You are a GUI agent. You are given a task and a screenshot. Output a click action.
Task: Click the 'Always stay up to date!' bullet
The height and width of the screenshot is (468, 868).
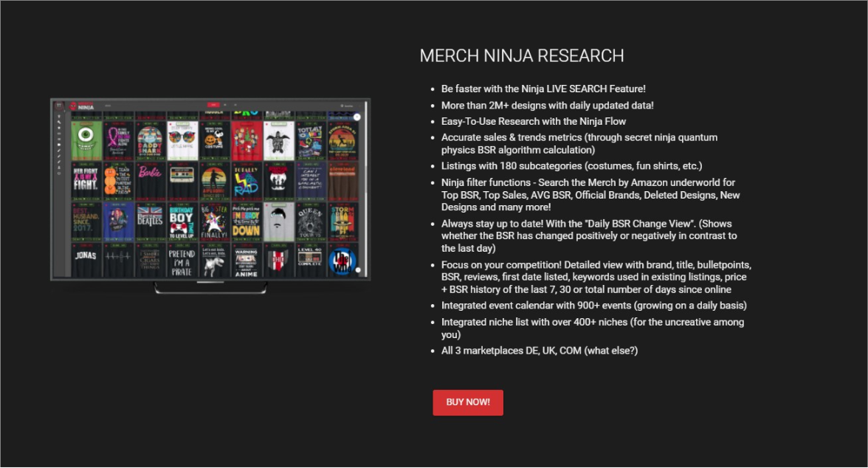click(589, 236)
